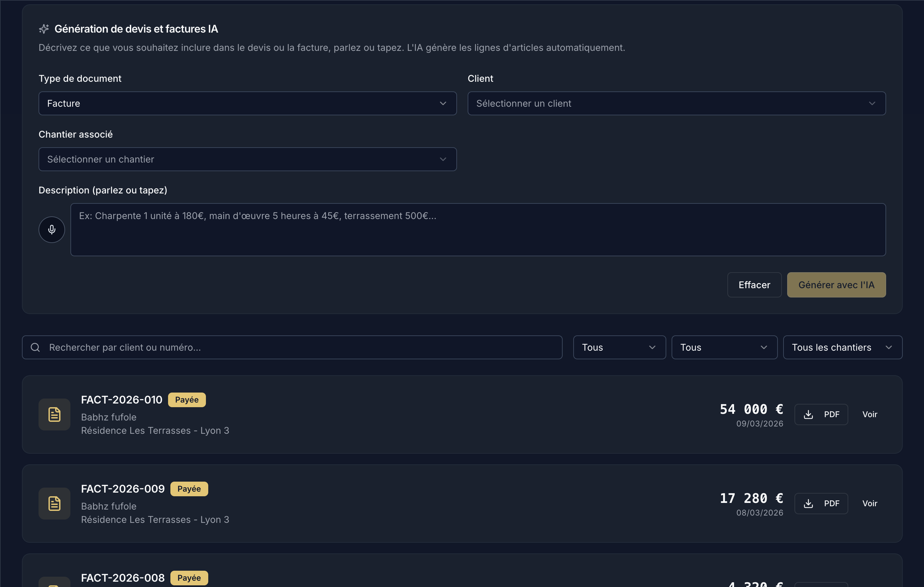
Task: Click document icon of FACT-2026-009
Action: (x=54, y=503)
